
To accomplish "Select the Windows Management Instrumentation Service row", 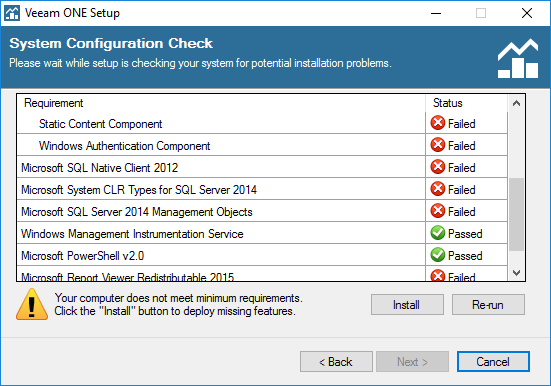I will coord(262,233).
